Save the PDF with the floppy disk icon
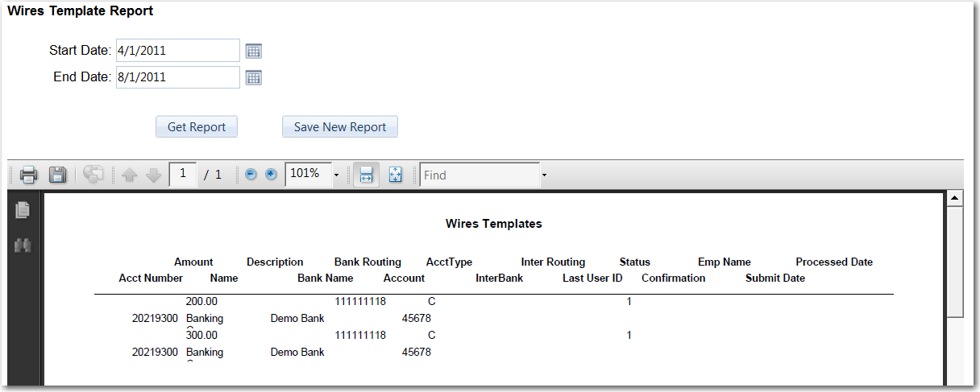 (x=57, y=175)
